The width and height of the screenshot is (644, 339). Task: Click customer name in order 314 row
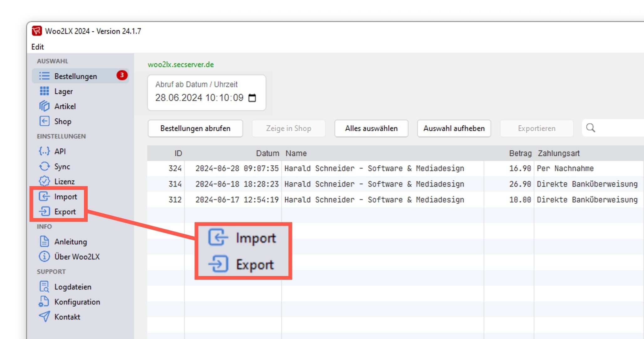(374, 184)
